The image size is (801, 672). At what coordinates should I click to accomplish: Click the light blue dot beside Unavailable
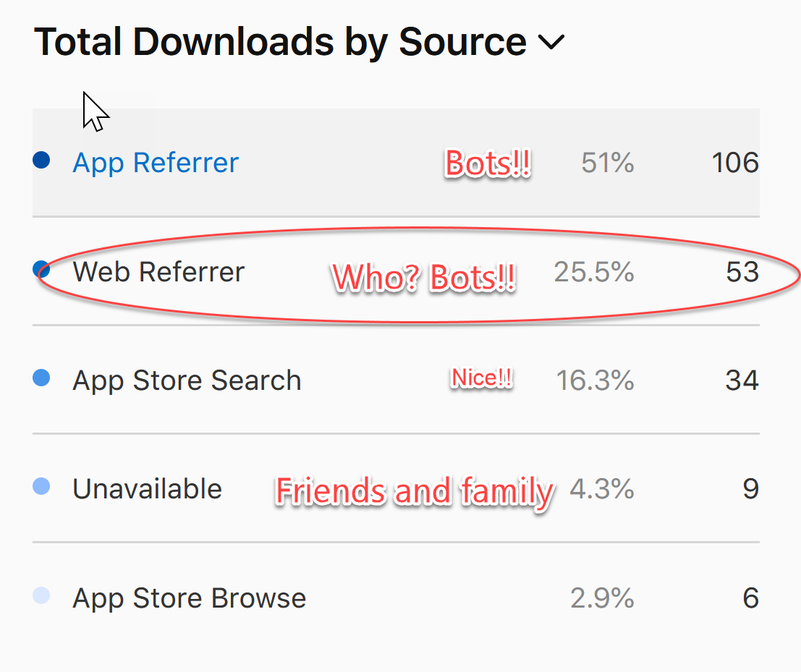42,487
